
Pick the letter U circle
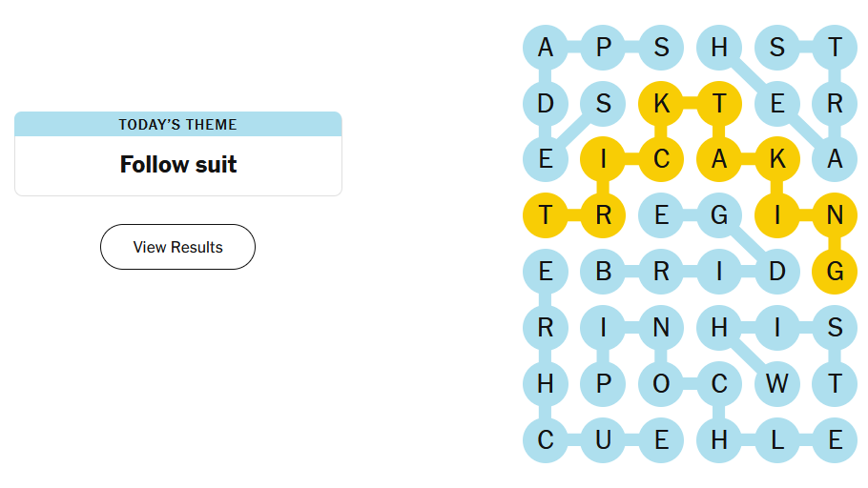603,440
